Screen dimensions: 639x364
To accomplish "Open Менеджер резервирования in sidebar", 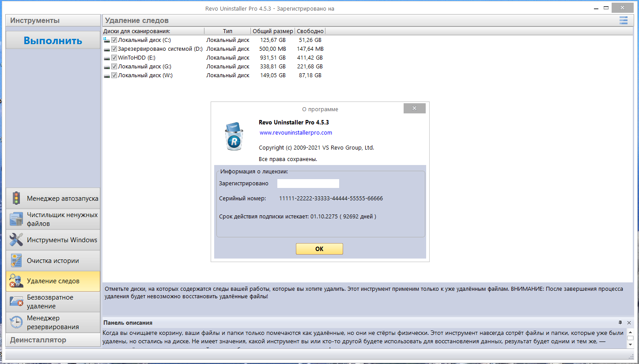I will [53, 322].
